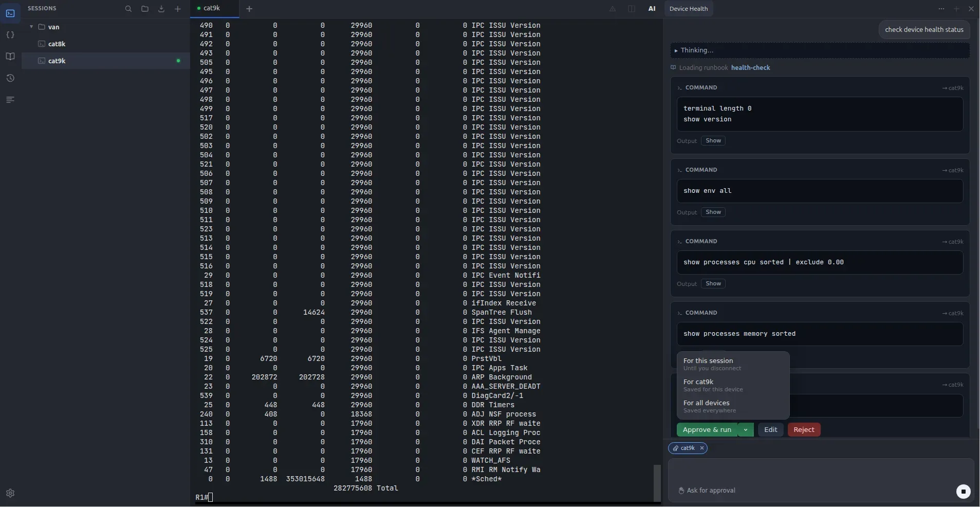Click the check device health status message

[924, 29]
